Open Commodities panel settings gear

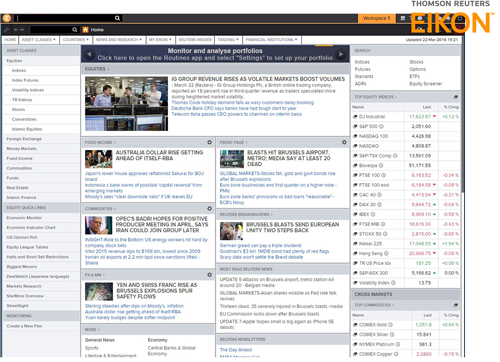209,208
